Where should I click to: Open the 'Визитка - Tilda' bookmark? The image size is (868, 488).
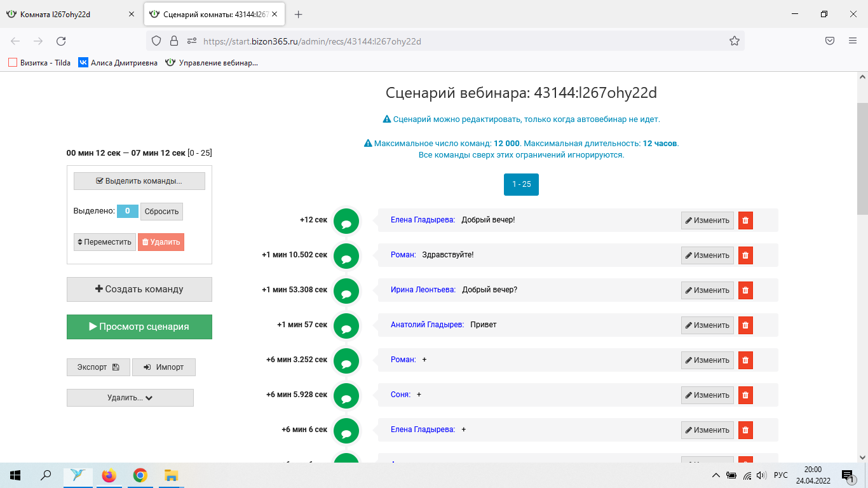(x=39, y=63)
